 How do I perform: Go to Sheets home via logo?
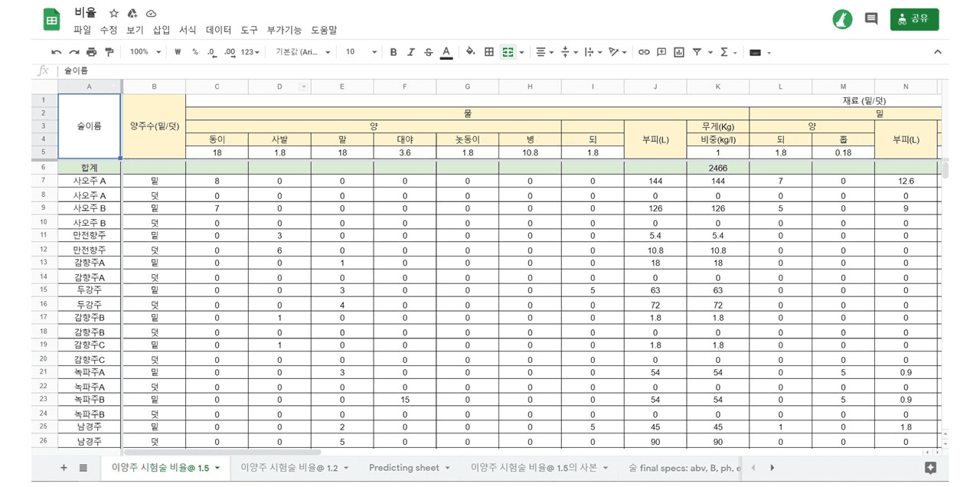click(52, 20)
